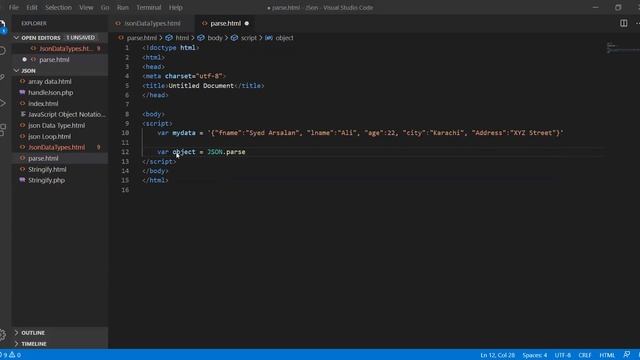The image size is (640, 360).
Task: Open the Explorer activity bar icon
Action: [2, 26]
